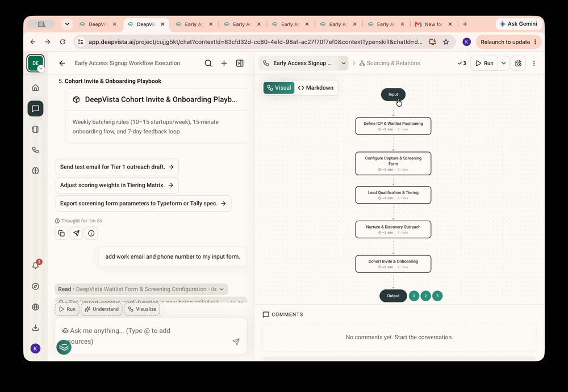Image resolution: width=568 pixels, height=392 pixels.
Task: Share the response with the paper-plane icon
Action: pos(77,234)
